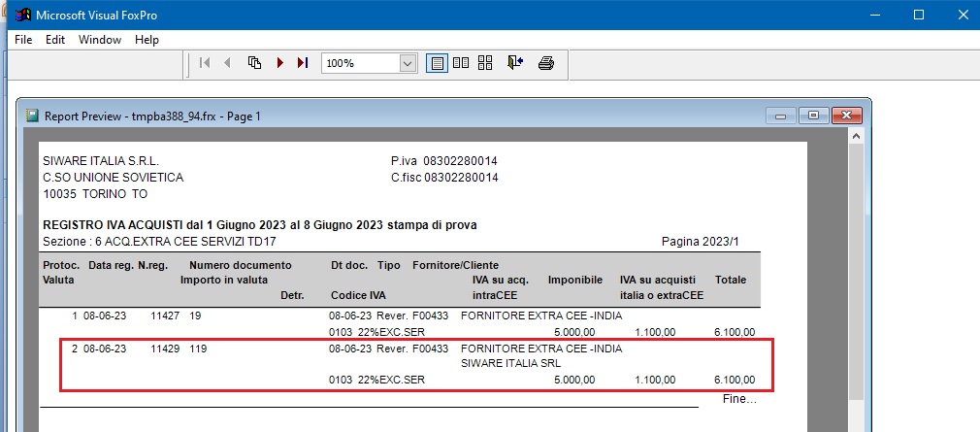This screenshot has height=432, width=980.
Task: Open the Help menu
Action: (147, 40)
